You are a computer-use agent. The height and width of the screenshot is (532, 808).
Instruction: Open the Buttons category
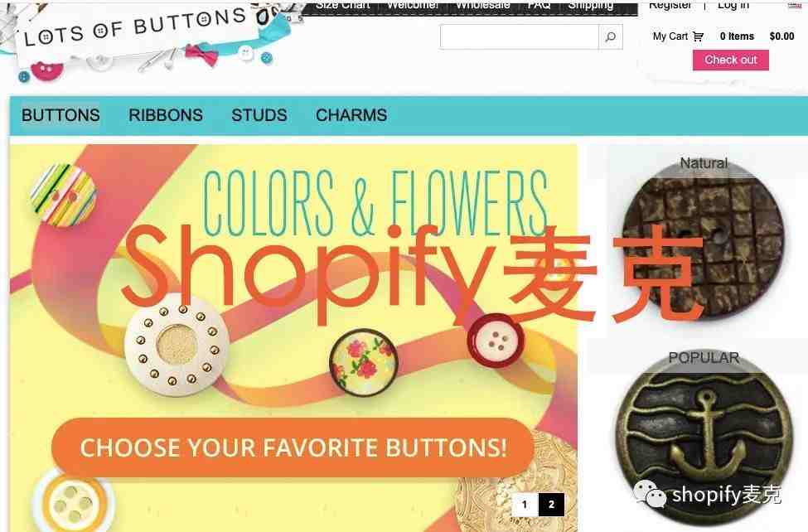(x=60, y=115)
